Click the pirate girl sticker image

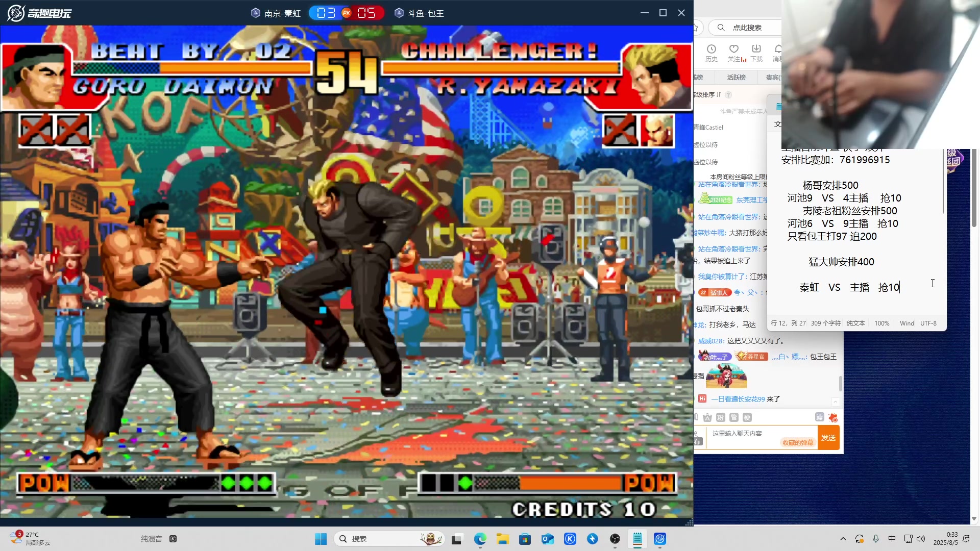(x=726, y=377)
